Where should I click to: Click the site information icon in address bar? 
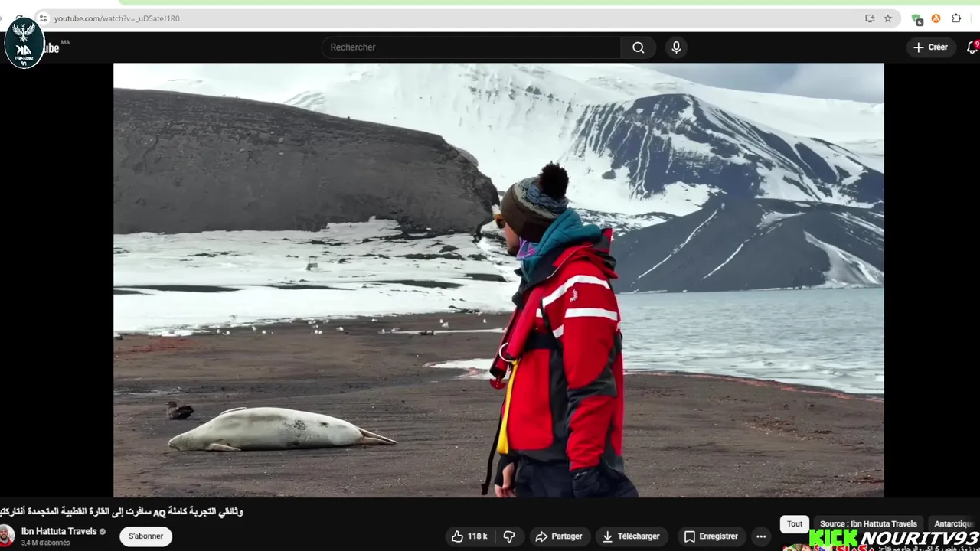[x=44, y=18]
